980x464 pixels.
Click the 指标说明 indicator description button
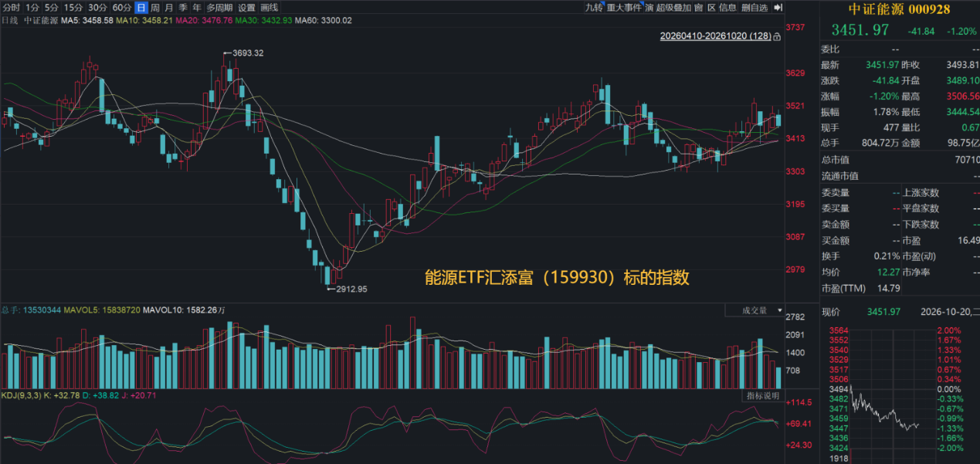click(764, 396)
